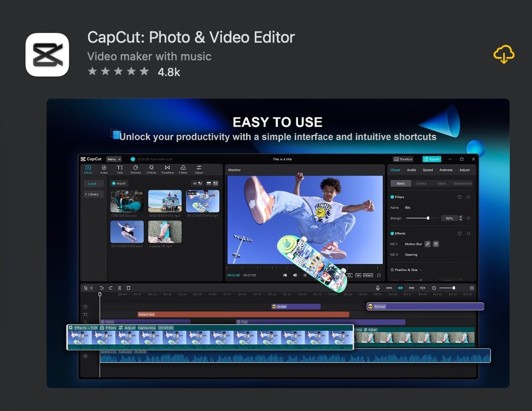Switch media bin to grid view
532x411 pixels.
coord(215,184)
